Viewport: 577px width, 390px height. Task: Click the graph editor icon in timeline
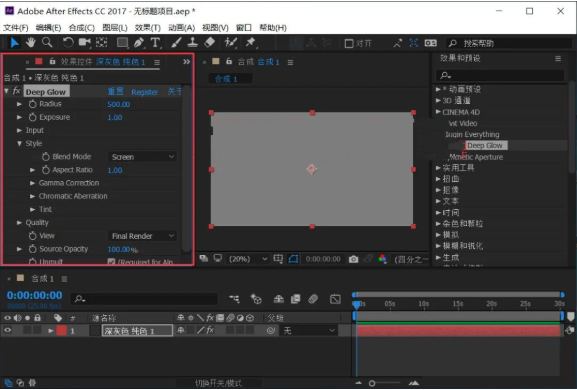pos(335,299)
